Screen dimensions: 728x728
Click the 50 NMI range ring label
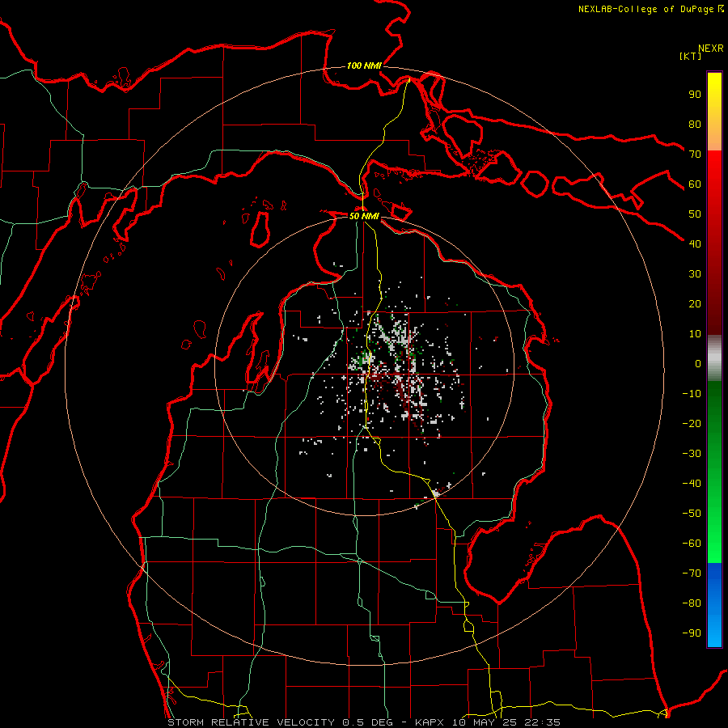[x=364, y=216]
